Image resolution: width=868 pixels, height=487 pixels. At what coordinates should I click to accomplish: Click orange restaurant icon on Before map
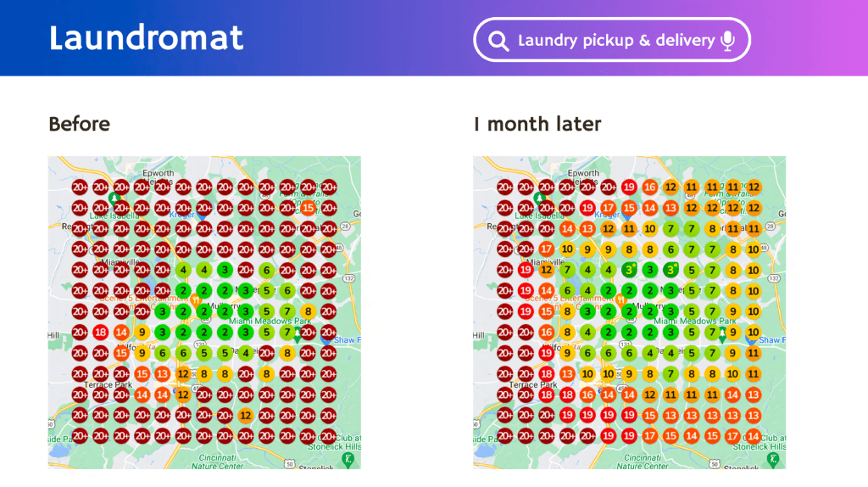coord(196,299)
